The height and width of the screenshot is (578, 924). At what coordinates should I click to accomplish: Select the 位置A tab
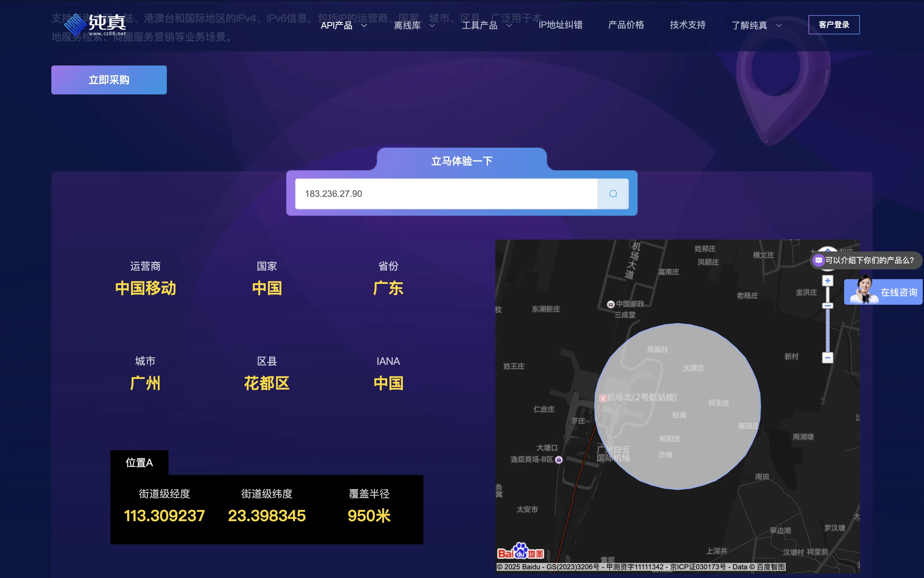coord(139,462)
